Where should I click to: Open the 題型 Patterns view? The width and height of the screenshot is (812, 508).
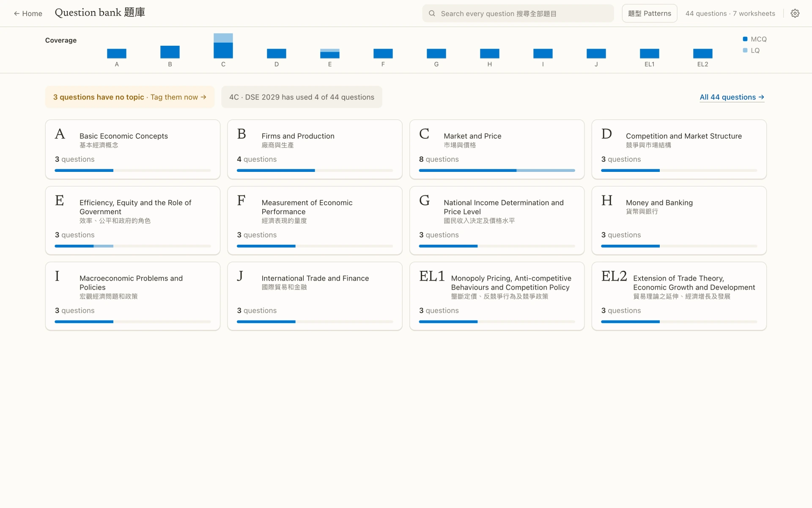649,14
